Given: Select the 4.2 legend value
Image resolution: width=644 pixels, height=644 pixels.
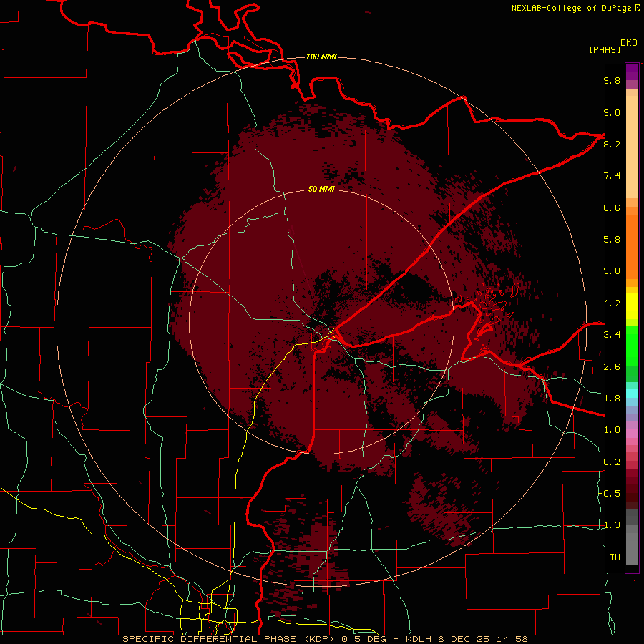Looking at the screenshot, I should (612, 303).
